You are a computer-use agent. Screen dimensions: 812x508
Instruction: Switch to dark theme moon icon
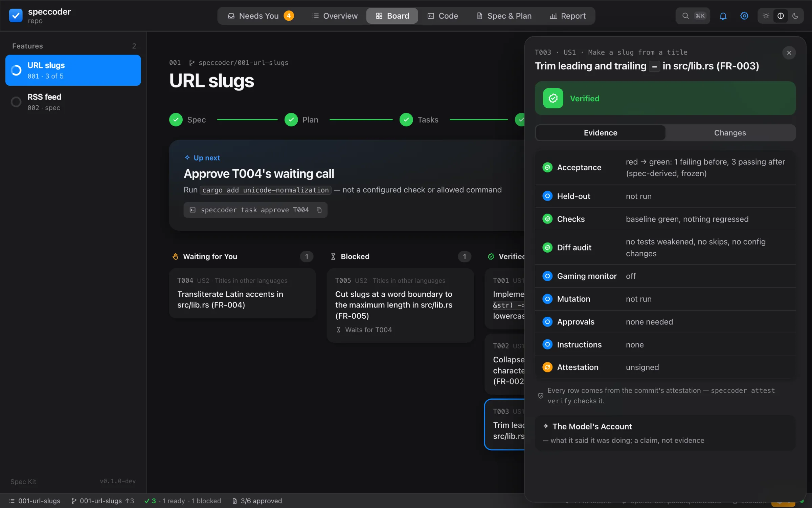[x=795, y=16]
